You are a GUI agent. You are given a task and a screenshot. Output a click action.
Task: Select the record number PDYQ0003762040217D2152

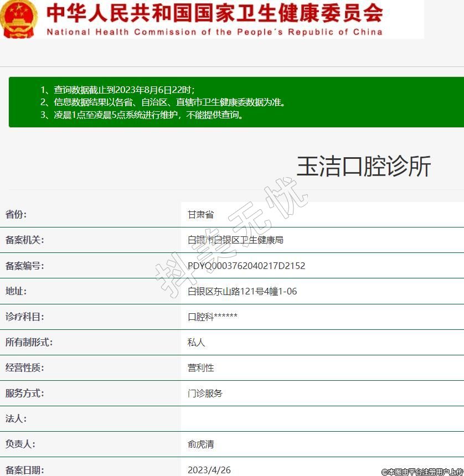(246, 266)
